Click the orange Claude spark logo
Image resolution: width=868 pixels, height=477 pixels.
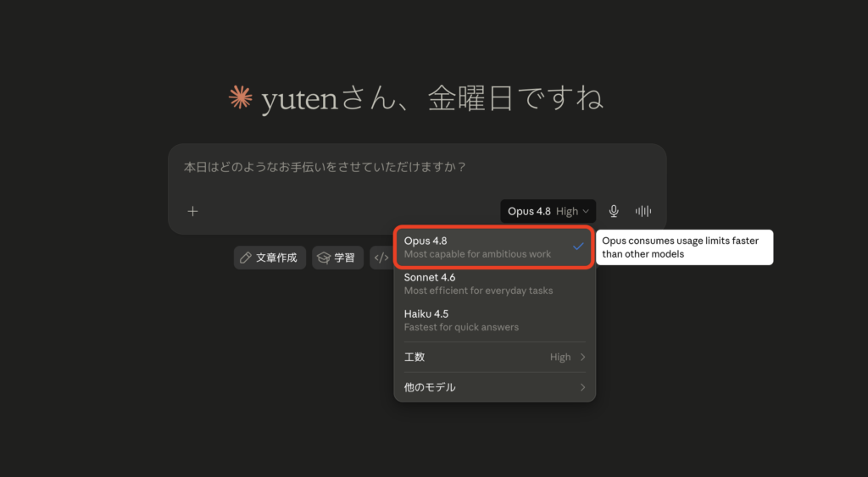tap(240, 97)
